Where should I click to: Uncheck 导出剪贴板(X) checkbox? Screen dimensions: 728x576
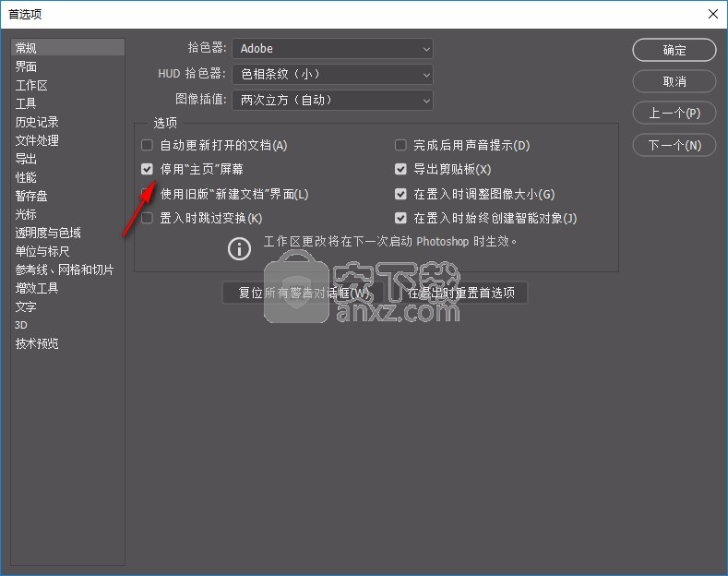400,169
